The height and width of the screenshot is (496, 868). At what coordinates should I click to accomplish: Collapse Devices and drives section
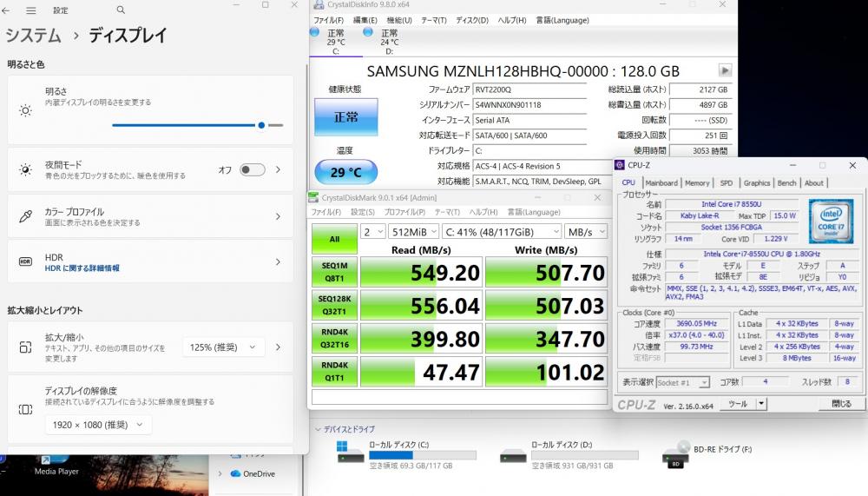tap(318, 429)
